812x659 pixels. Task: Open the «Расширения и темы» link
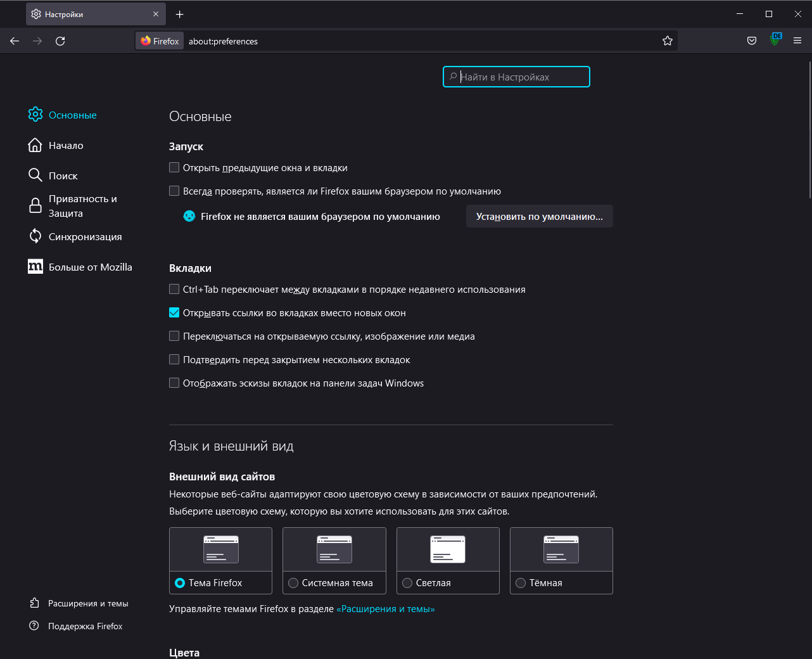click(x=385, y=609)
